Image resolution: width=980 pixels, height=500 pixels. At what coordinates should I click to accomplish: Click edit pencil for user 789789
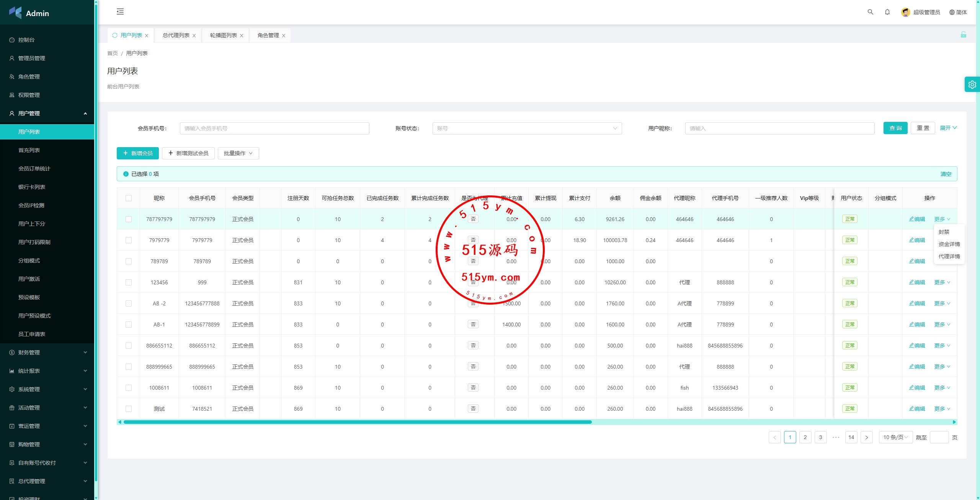(917, 261)
